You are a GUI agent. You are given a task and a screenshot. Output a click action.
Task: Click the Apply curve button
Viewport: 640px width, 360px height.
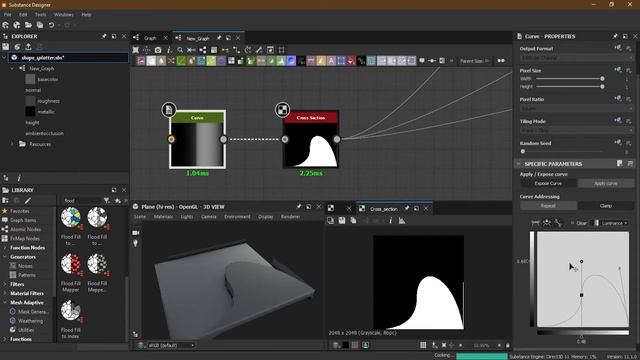(x=606, y=183)
